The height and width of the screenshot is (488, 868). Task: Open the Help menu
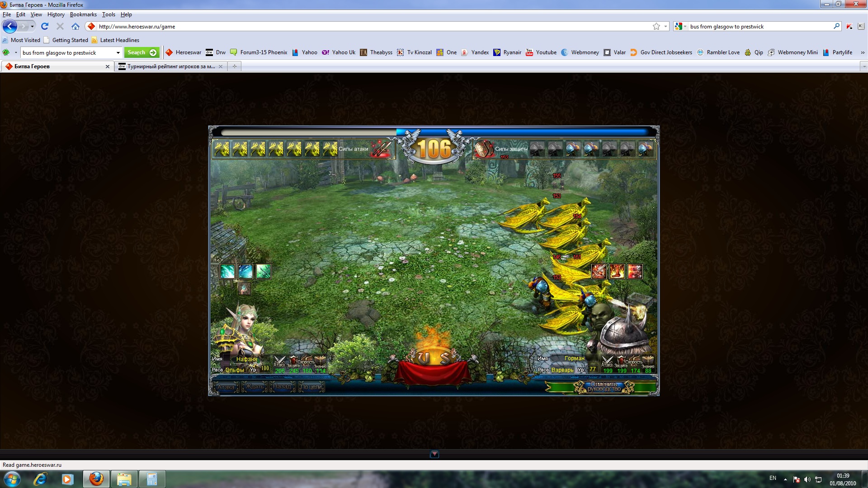[126, 14]
